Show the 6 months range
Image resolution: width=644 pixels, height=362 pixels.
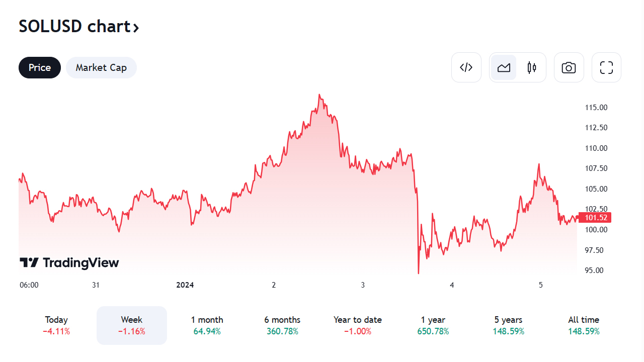282,325
